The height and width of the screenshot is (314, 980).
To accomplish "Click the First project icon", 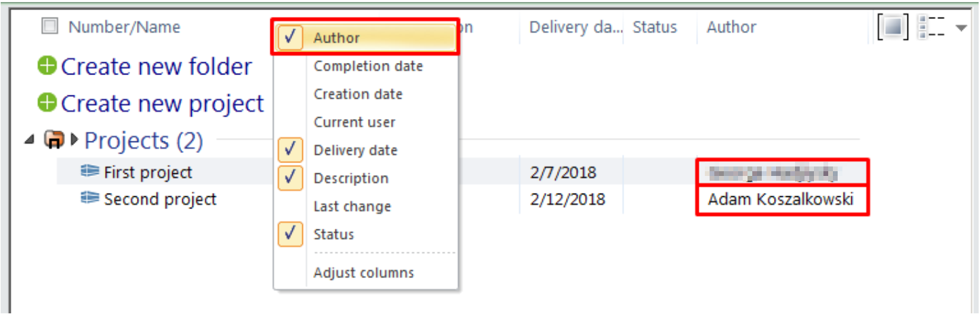I will point(90,172).
